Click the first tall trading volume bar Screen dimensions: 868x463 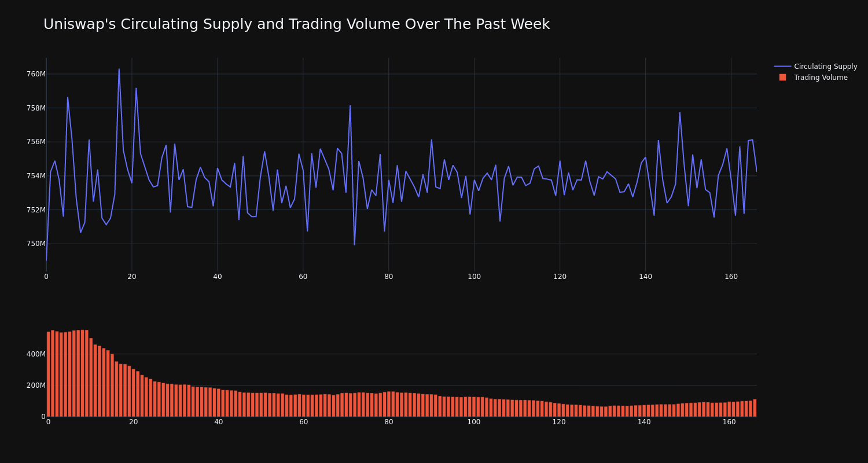[x=49, y=374]
